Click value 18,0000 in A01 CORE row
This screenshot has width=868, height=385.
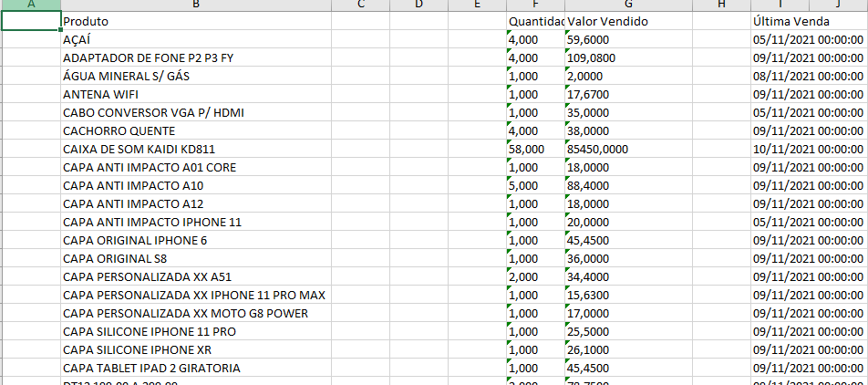point(629,167)
